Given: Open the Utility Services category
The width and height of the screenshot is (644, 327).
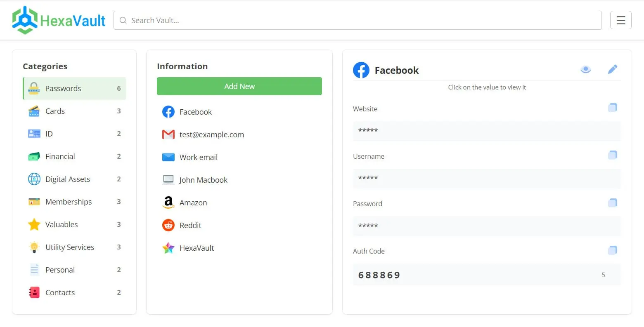Looking at the screenshot, I should (x=74, y=247).
